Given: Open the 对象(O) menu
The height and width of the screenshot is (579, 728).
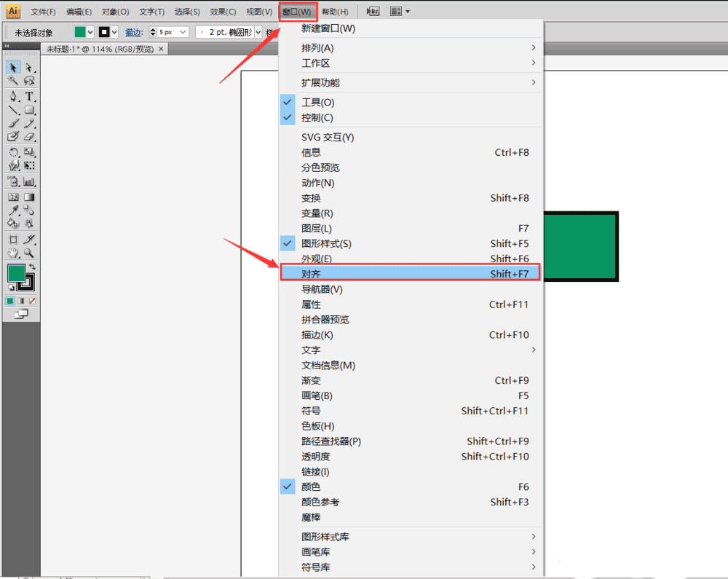Looking at the screenshot, I should tap(115, 12).
